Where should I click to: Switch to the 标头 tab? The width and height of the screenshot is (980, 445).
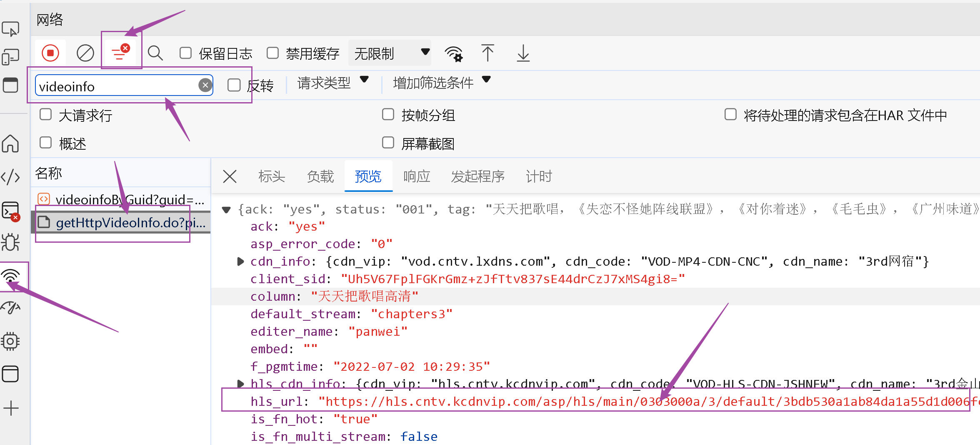pos(272,176)
